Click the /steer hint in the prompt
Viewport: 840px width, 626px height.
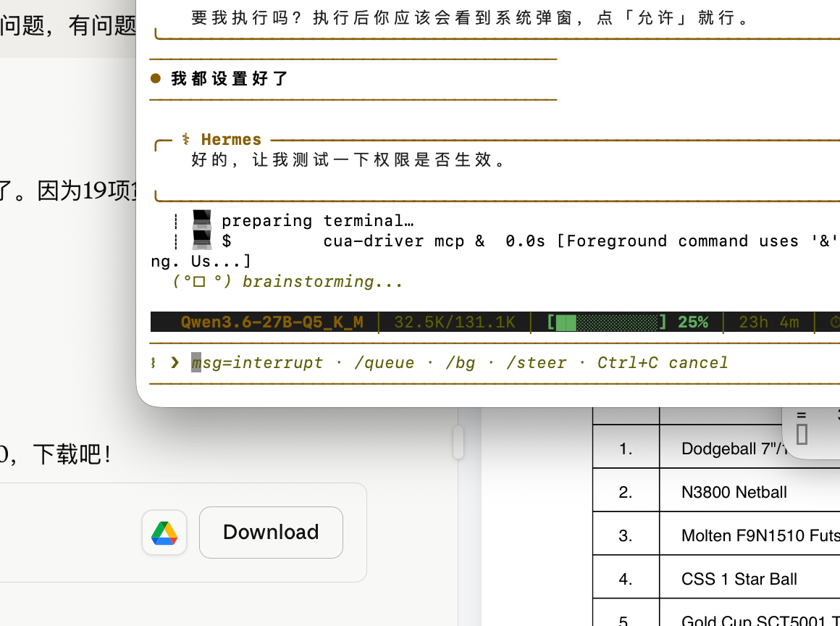(537, 363)
